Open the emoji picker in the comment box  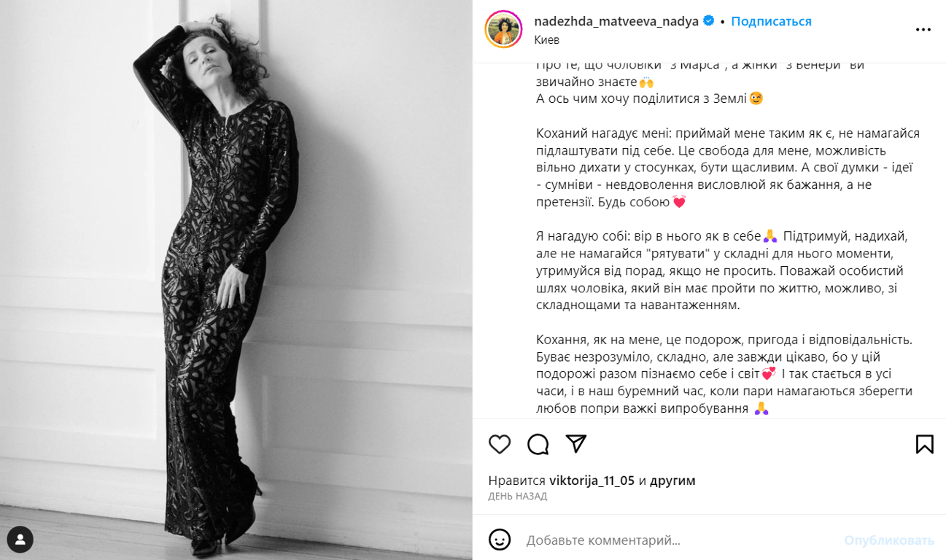tap(500, 540)
